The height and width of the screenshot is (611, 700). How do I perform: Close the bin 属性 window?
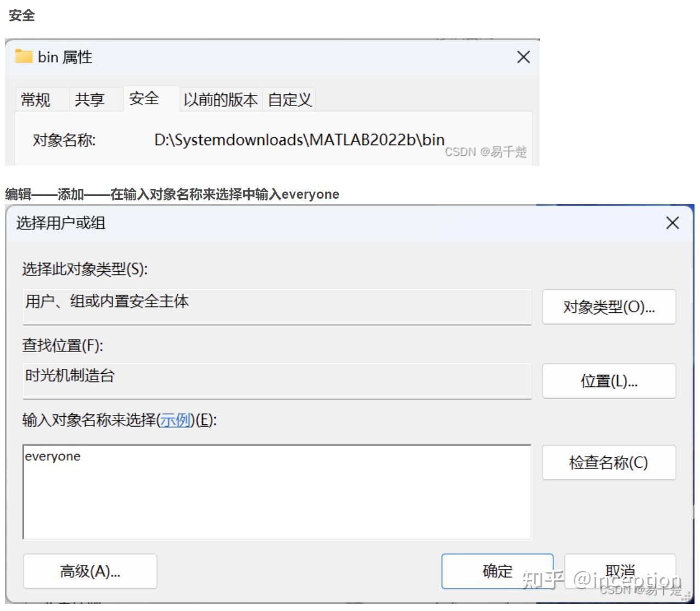coord(523,57)
